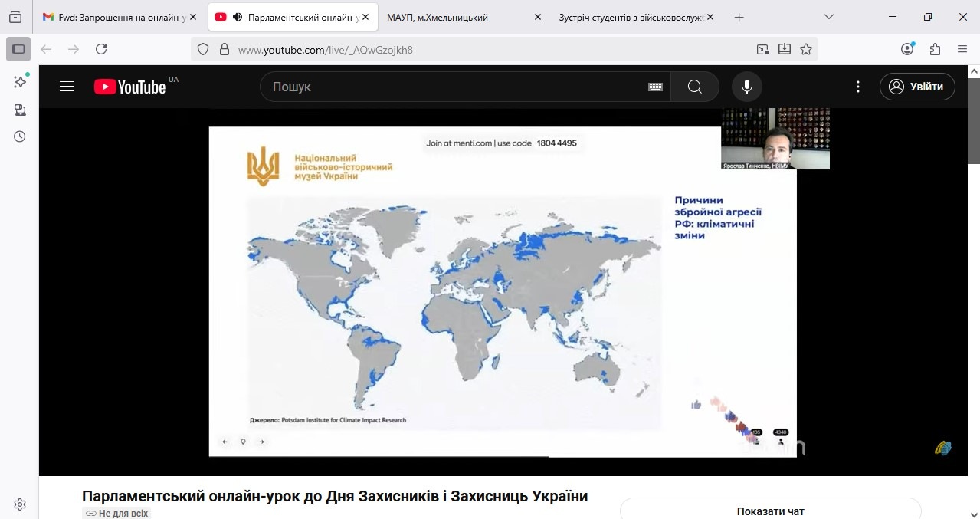Bookmark this page with the star
The height and width of the screenshot is (519, 980).
click(x=806, y=49)
